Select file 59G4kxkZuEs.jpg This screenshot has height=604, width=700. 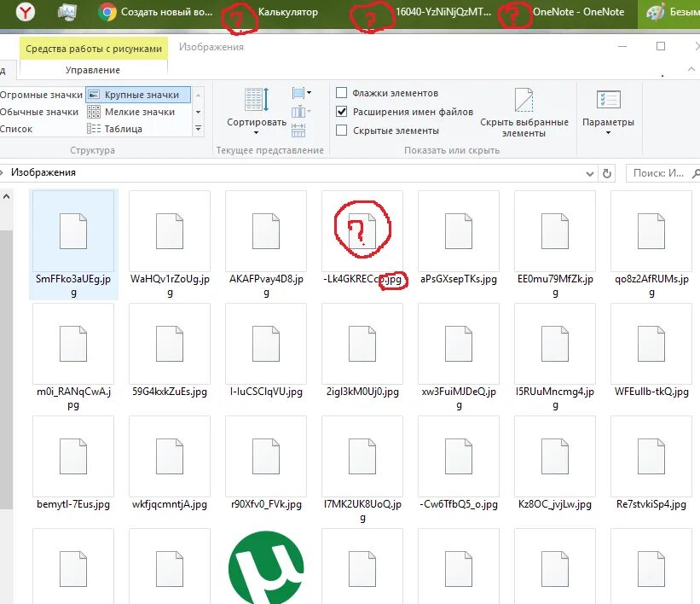point(170,351)
